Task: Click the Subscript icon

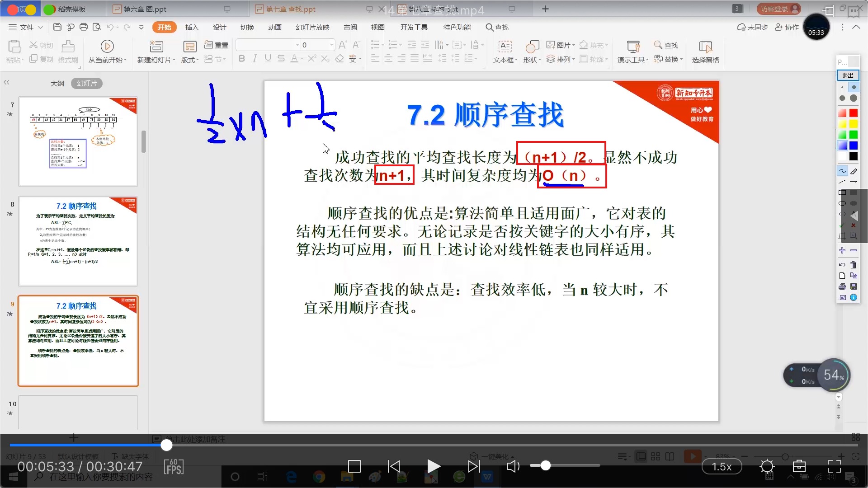Action: click(325, 58)
